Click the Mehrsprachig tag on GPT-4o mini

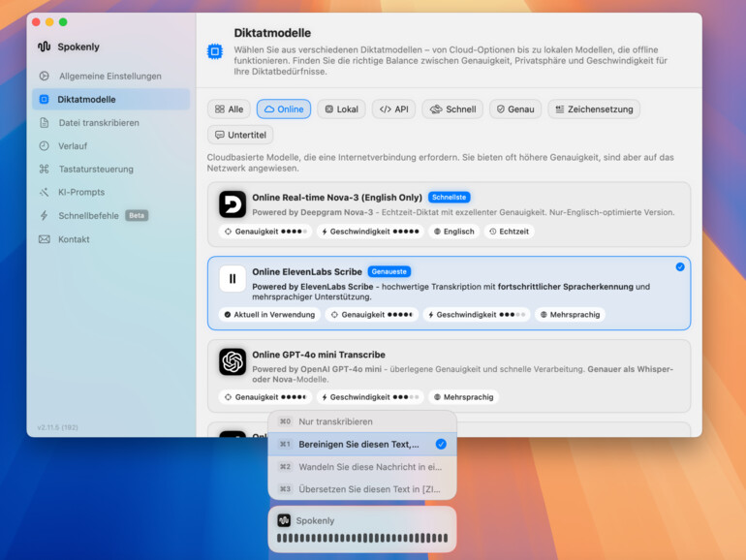[463, 397]
